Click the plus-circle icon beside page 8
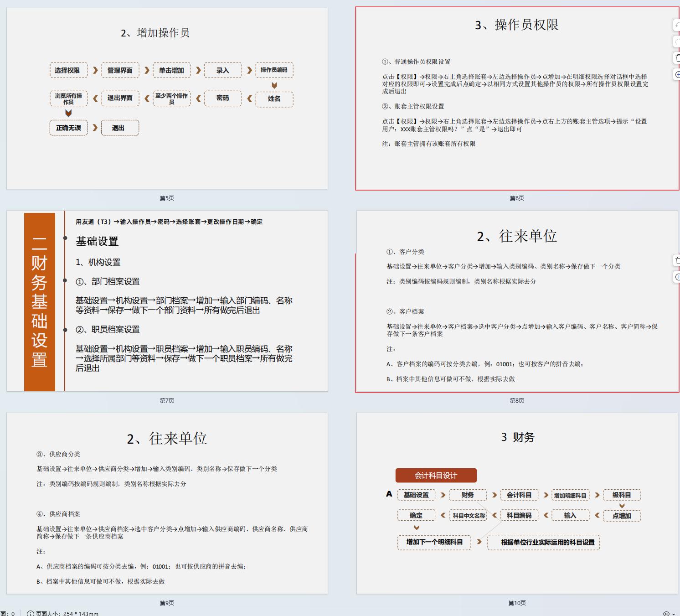Image resolution: width=680 pixels, height=616 pixels. click(x=678, y=276)
